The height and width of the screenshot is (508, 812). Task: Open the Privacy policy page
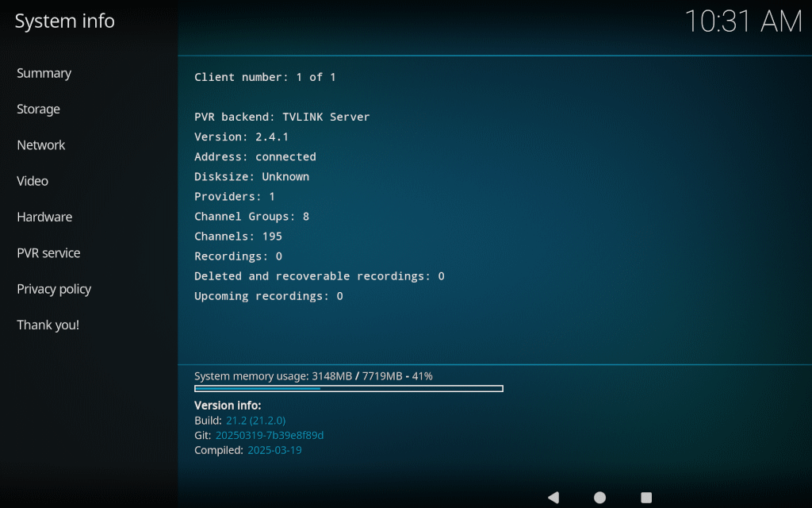coord(54,289)
